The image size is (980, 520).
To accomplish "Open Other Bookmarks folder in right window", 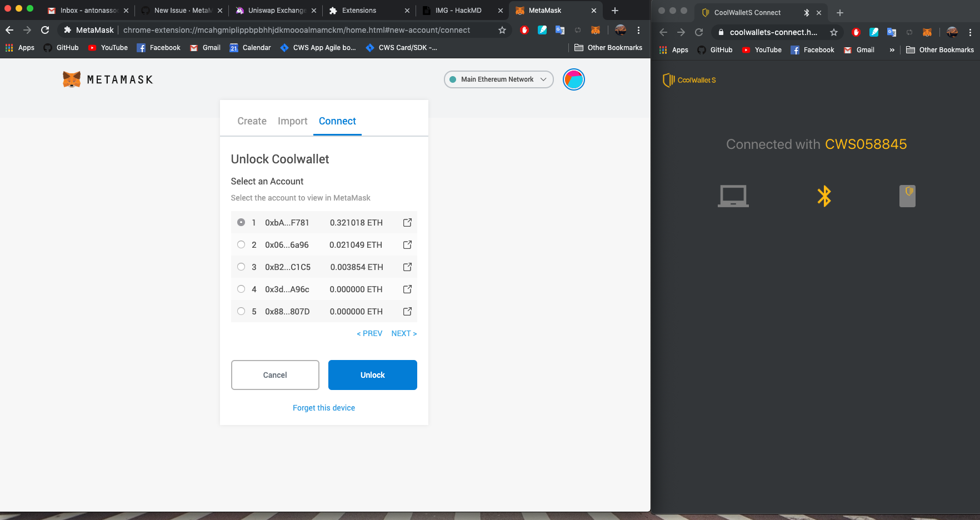I will coord(940,50).
